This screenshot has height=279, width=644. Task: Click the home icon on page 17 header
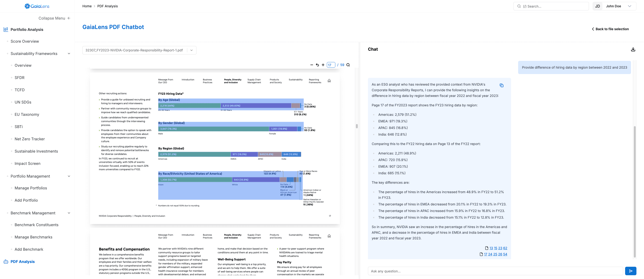click(329, 81)
